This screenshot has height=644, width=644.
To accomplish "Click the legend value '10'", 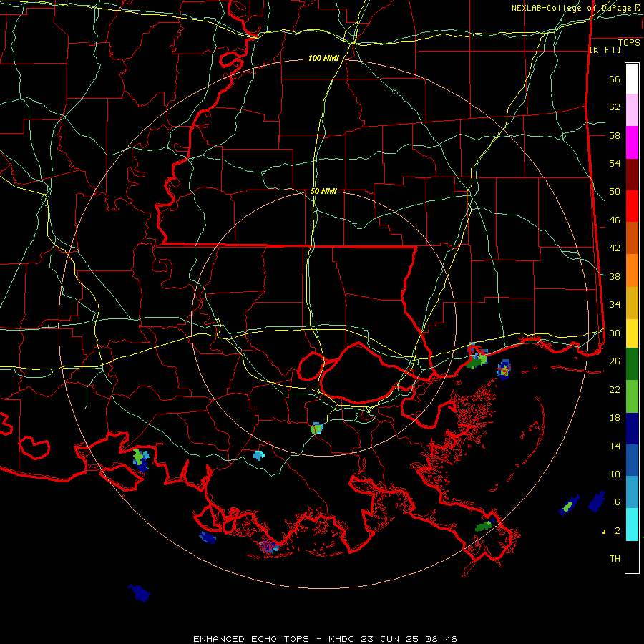I will click(x=615, y=474).
